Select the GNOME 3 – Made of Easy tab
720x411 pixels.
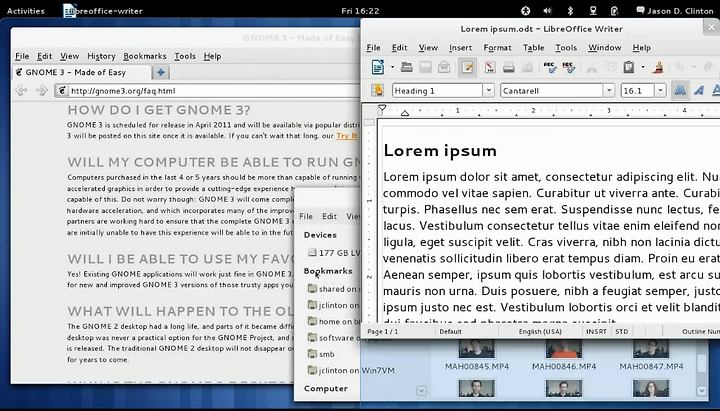coord(82,72)
